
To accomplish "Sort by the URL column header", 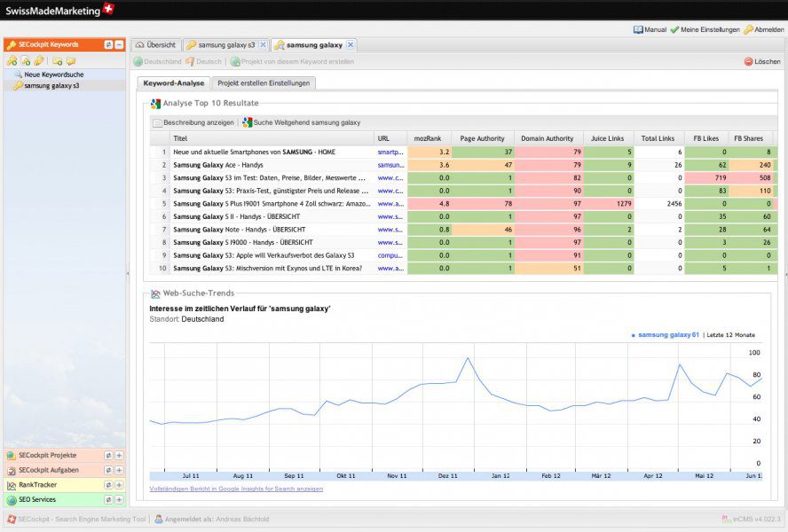I will (390, 138).
